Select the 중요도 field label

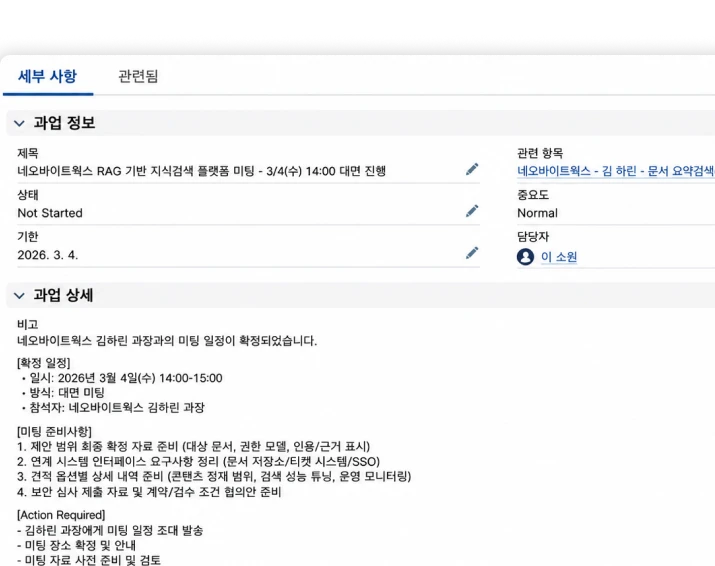pyautogui.click(x=533, y=195)
